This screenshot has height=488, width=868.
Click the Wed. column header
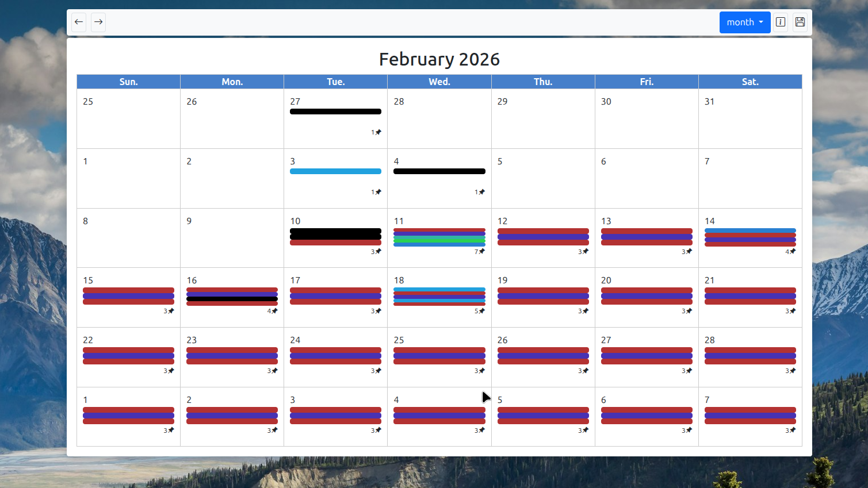439,82
